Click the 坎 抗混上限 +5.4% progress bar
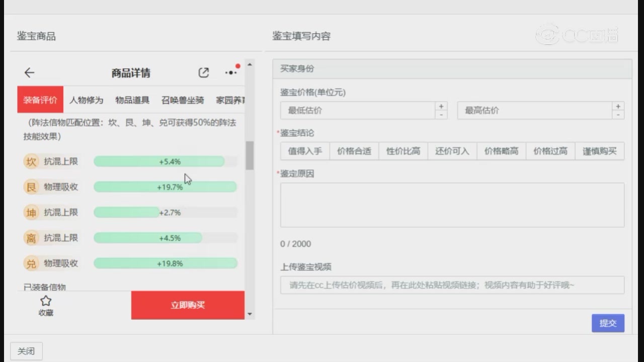 tap(166, 161)
